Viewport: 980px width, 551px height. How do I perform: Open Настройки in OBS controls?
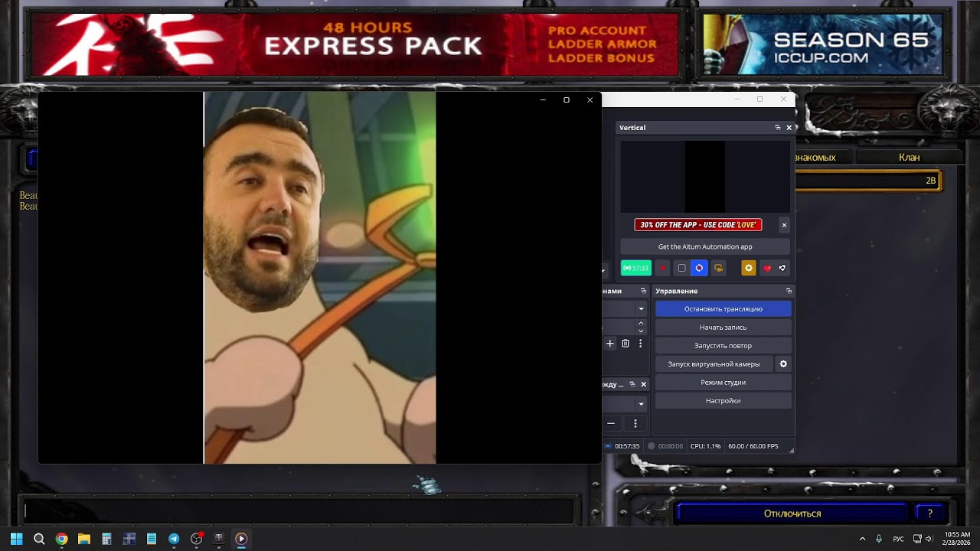coord(724,401)
